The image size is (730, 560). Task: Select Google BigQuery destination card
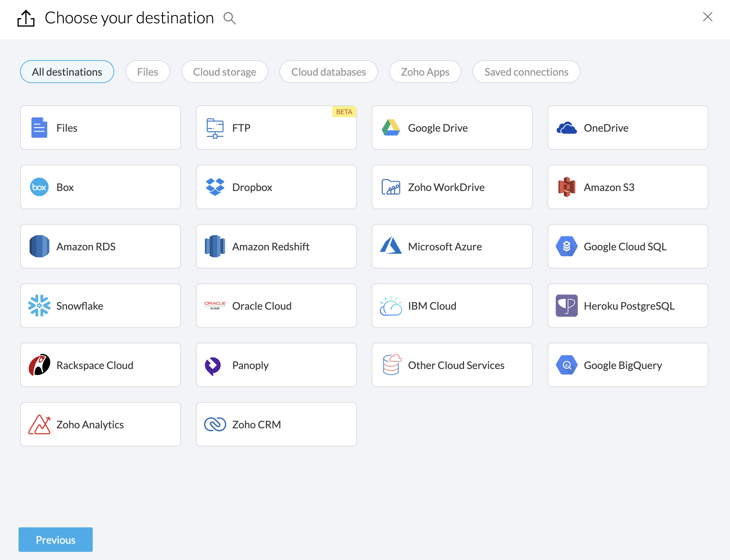tap(628, 365)
